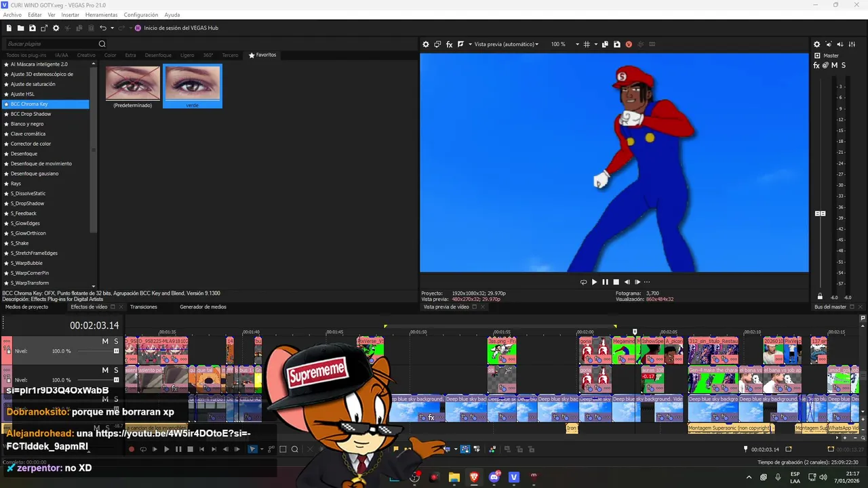Screen dimensions: 868x488
Task: Open video output fx in preview toolbar
Action: (x=449, y=44)
